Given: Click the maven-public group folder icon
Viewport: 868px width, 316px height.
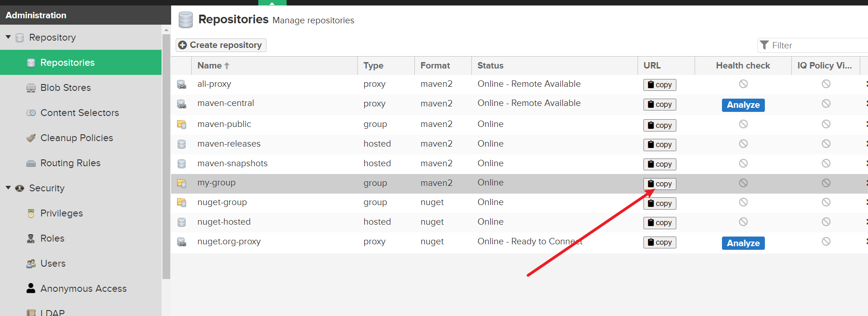Looking at the screenshot, I should (182, 124).
